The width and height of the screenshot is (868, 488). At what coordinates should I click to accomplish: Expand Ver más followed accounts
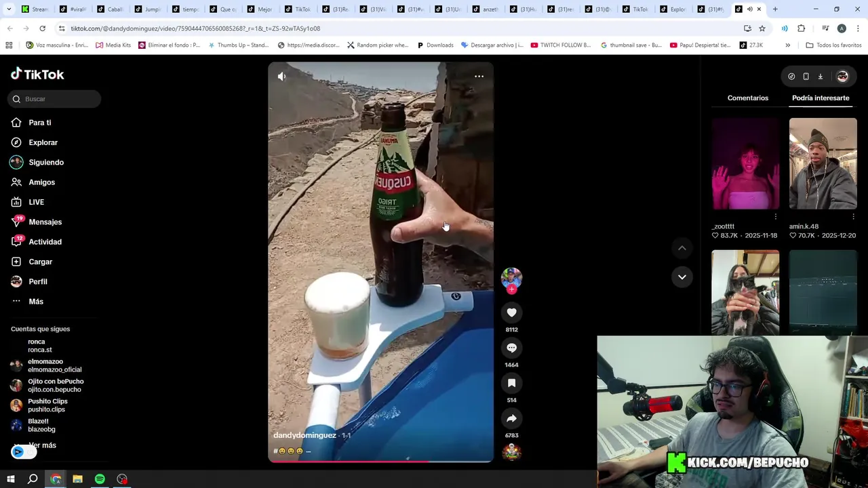[x=42, y=445]
